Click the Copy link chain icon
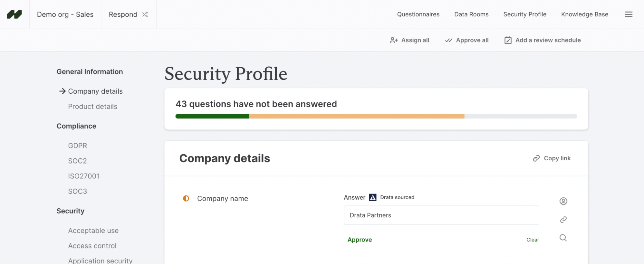644x264 pixels. click(x=536, y=158)
